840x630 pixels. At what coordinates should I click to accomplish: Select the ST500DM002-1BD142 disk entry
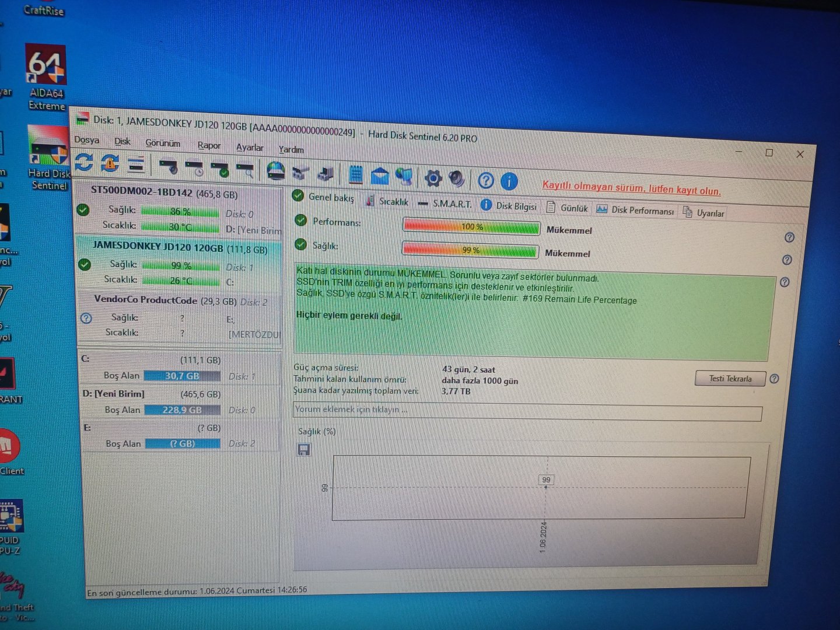coord(180,210)
